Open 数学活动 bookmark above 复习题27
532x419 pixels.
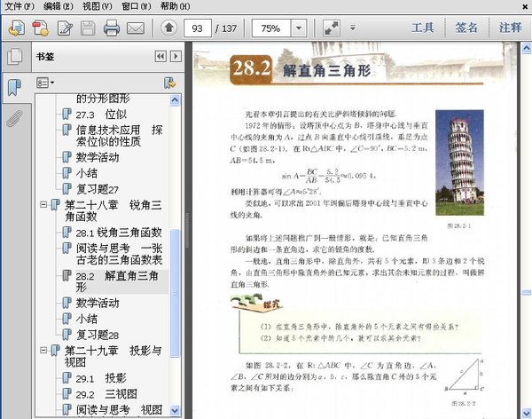click(x=98, y=157)
